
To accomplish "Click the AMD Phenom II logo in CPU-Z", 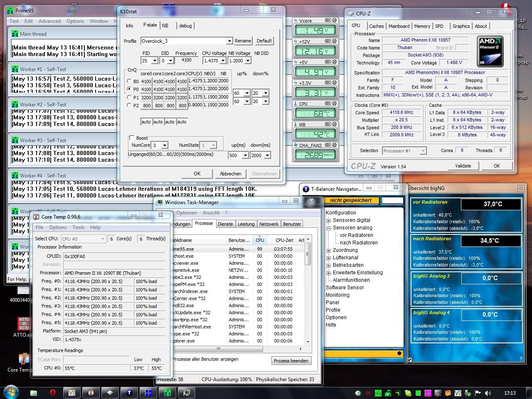I will tap(490, 52).
